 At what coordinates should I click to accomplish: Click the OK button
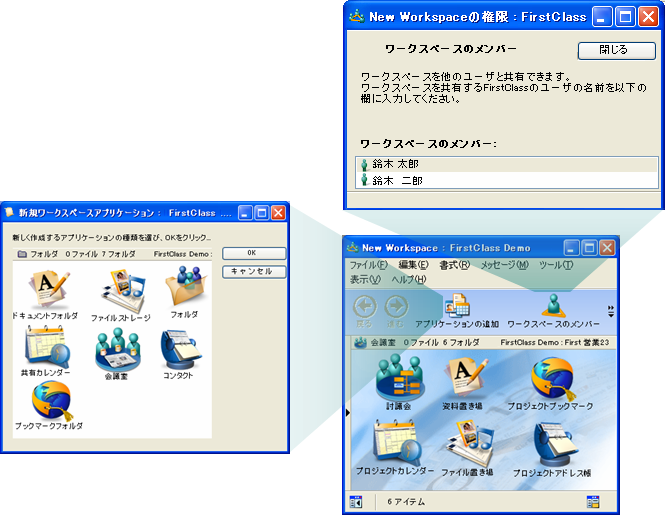pyautogui.click(x=254, y=253)
